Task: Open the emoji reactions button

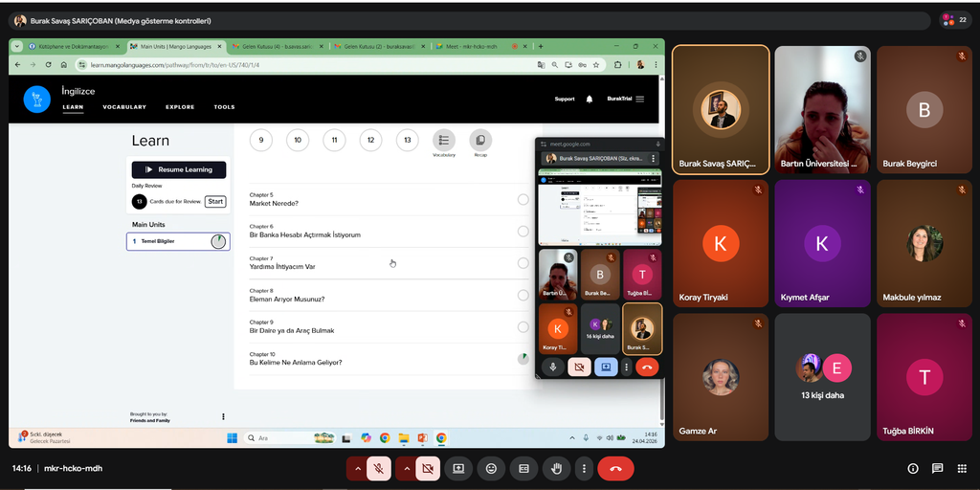Action: tap(491, 469)
